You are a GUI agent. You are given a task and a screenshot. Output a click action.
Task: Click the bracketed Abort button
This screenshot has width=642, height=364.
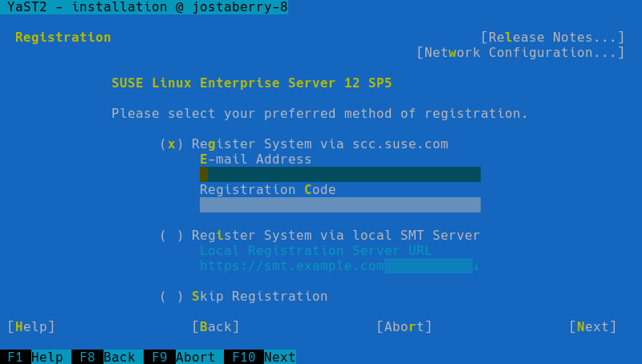pyautogui.click(x=404, y=327)
